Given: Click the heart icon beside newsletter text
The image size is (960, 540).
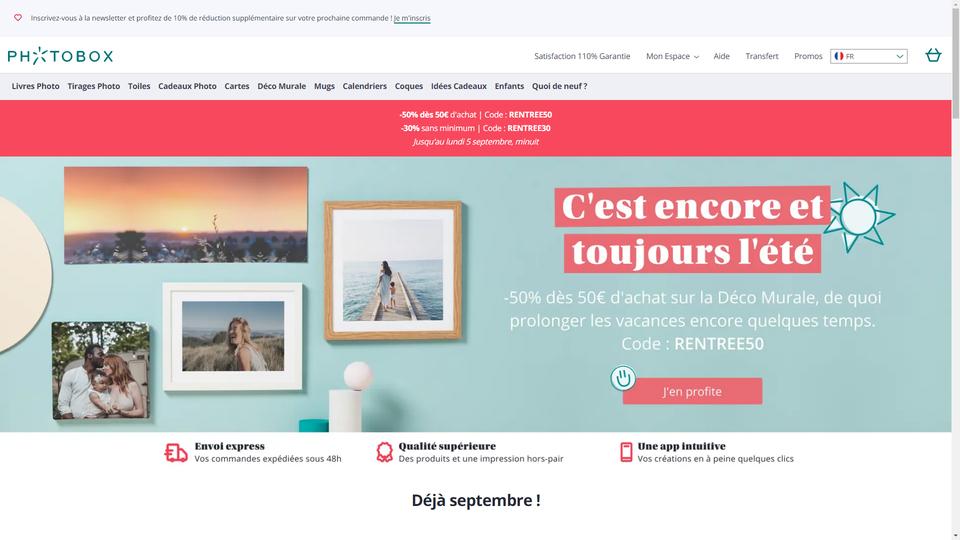Looking at the screenshot, I should coord(18,18).
